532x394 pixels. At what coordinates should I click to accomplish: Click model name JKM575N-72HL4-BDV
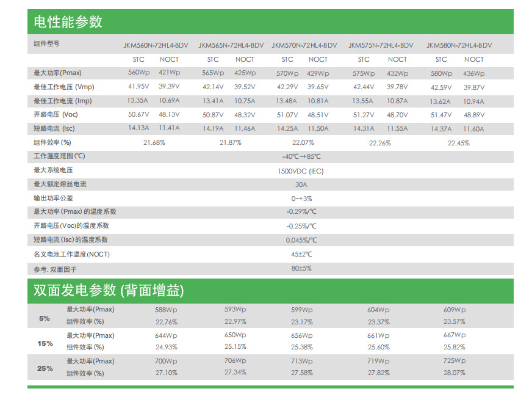pyautogui.click(x=381, y=46)
